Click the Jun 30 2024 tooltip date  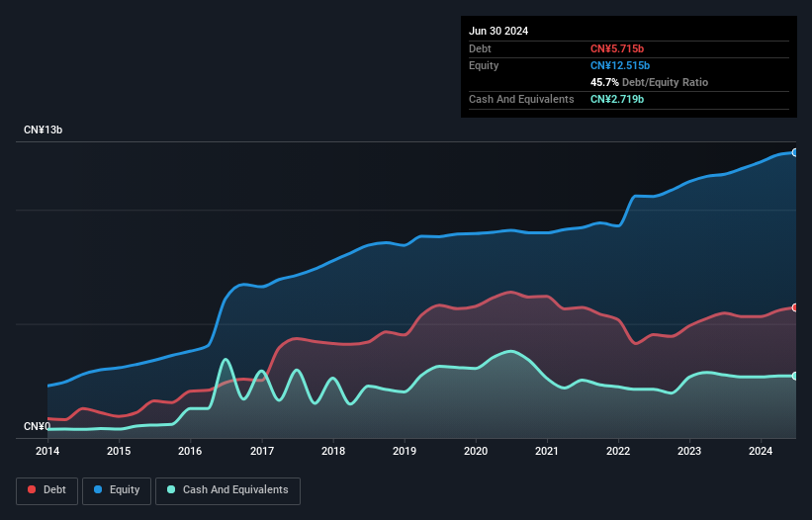pos(498,31)
